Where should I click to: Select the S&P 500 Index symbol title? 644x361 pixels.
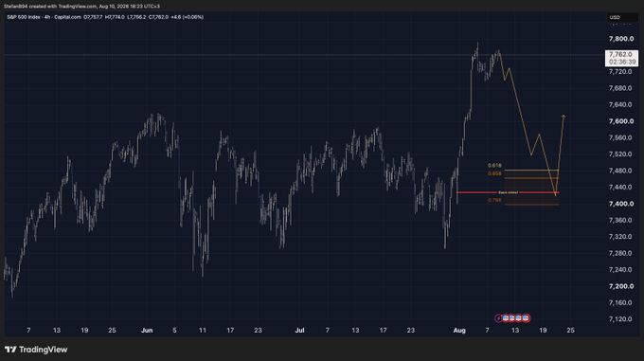click(x=24, y=17)
